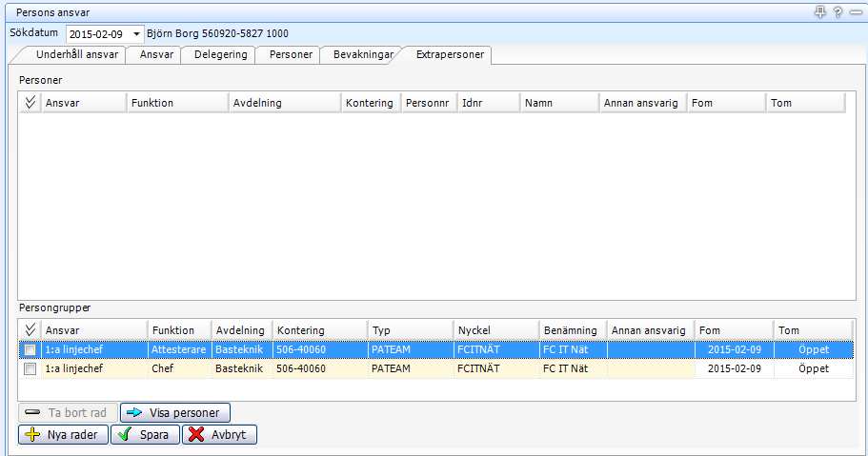The width and height of the screenshot is (868, 456).
Task: Open the Personer tab
Action: (x=291, y=54)
